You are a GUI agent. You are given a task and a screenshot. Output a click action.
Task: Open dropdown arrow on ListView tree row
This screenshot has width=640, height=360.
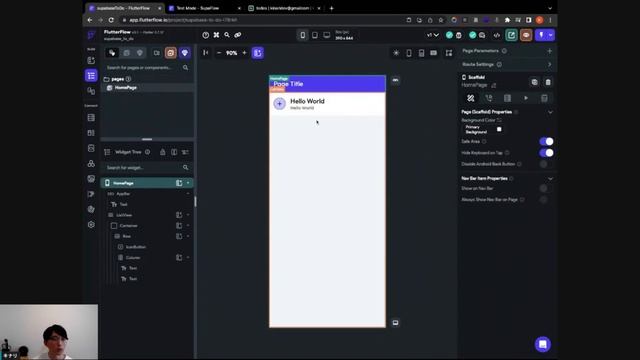point(188,215)
